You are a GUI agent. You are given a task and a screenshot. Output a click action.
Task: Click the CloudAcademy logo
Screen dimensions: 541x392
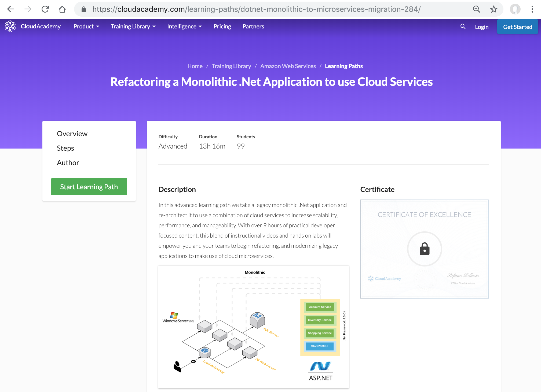tap(33, 26)
